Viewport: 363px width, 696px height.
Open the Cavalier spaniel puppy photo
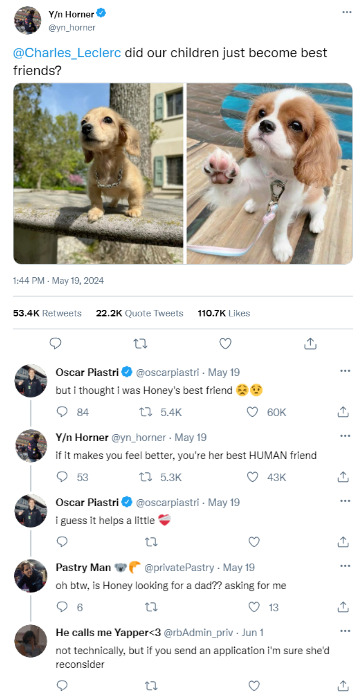click(x=269, y=174)
